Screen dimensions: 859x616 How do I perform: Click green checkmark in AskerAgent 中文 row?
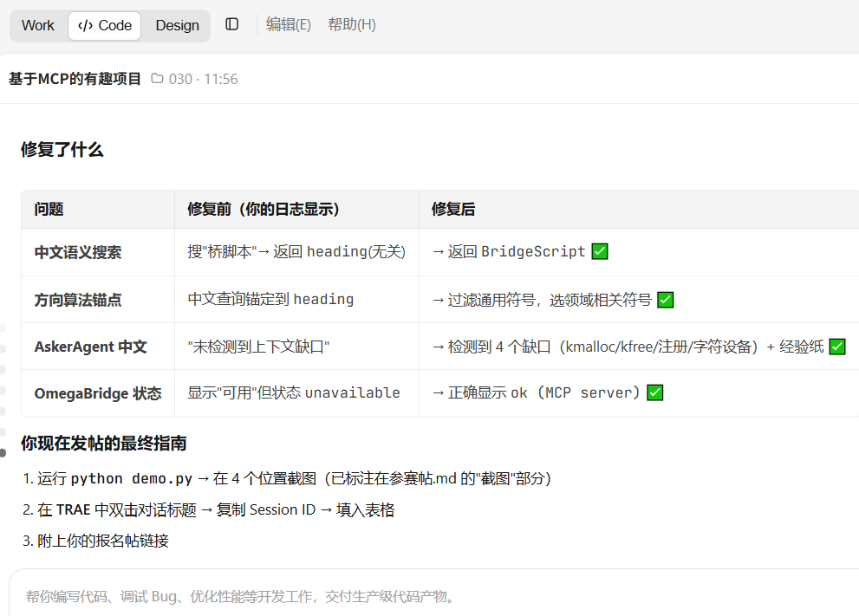(x=837, y=347)
